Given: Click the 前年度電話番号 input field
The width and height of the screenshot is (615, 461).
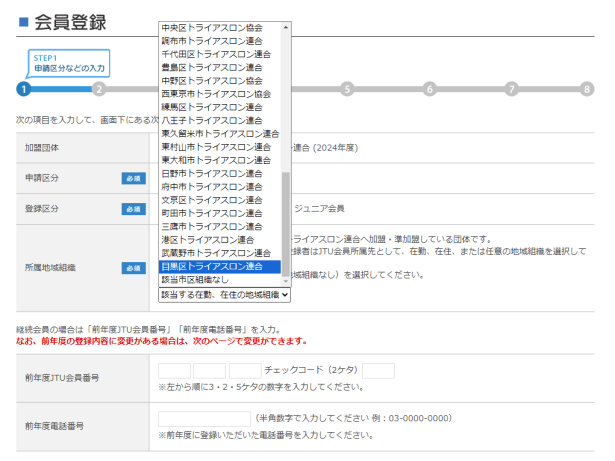Looking at the screenshot, I should [x=204, y=419].
